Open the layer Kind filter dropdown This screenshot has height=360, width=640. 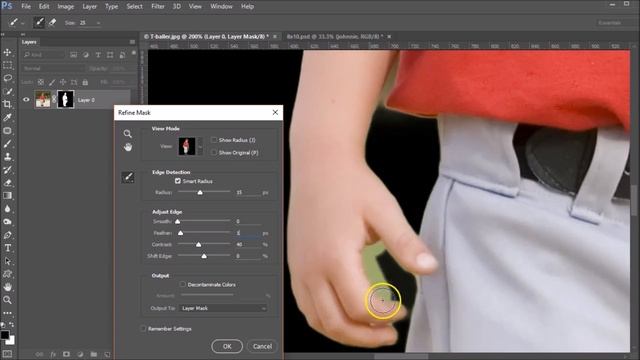[x=43, y=54]
